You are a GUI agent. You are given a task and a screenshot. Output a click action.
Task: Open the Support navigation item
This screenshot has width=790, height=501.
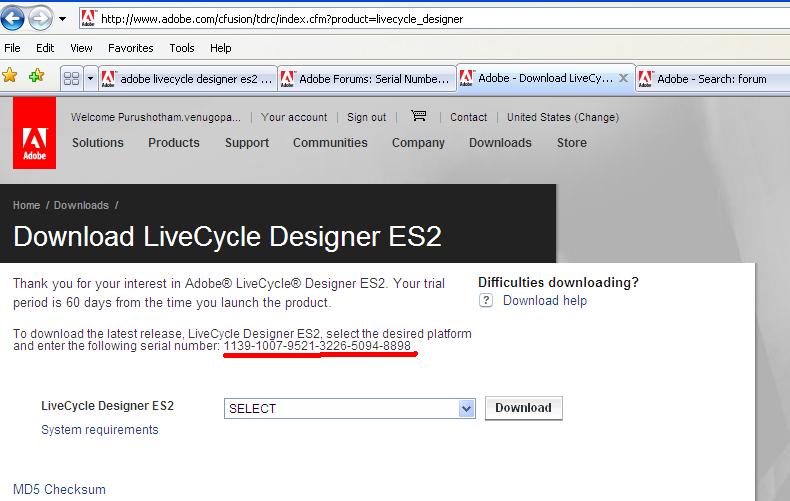coord(247,143)
